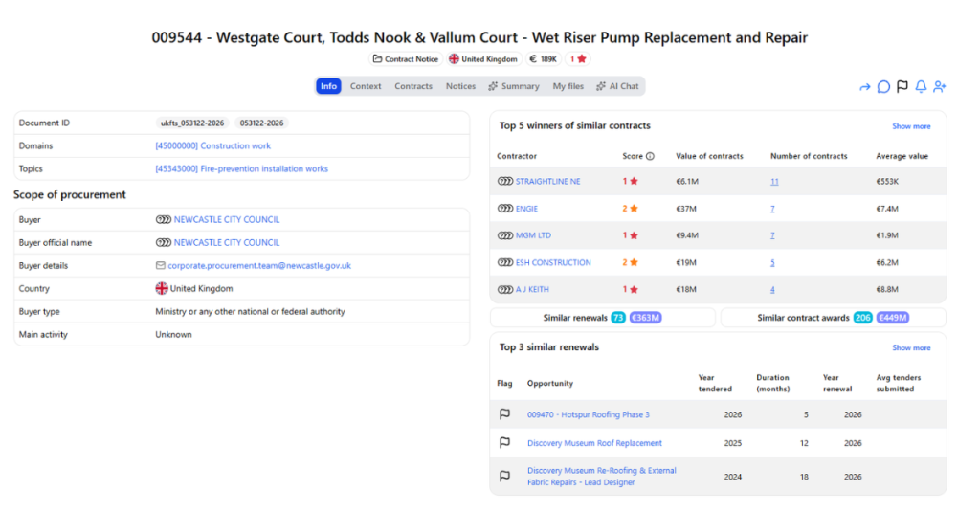Open the MGM LTD contractor link
Viewport: 980px width, 513px height.
[534, 235]
